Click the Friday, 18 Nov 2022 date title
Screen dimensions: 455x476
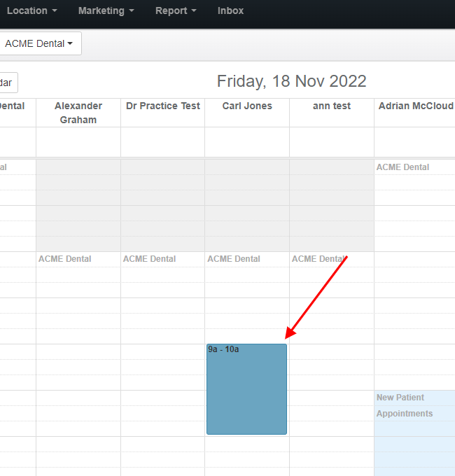click(291, 81)
